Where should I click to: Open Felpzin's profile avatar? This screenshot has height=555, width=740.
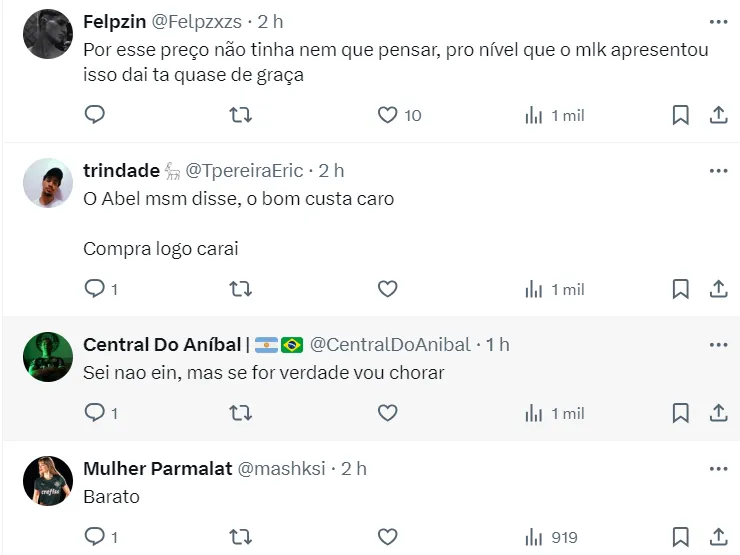pos(48,34)
